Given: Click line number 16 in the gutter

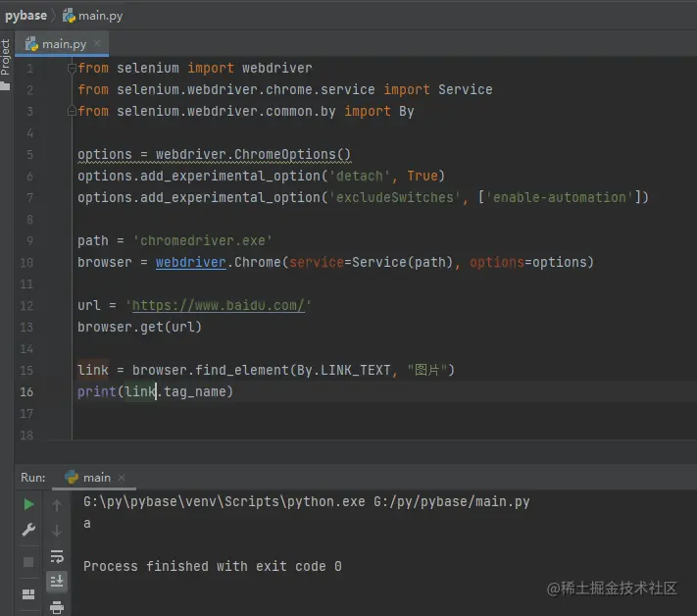Looking at the screenshot, I should (26, 391).
